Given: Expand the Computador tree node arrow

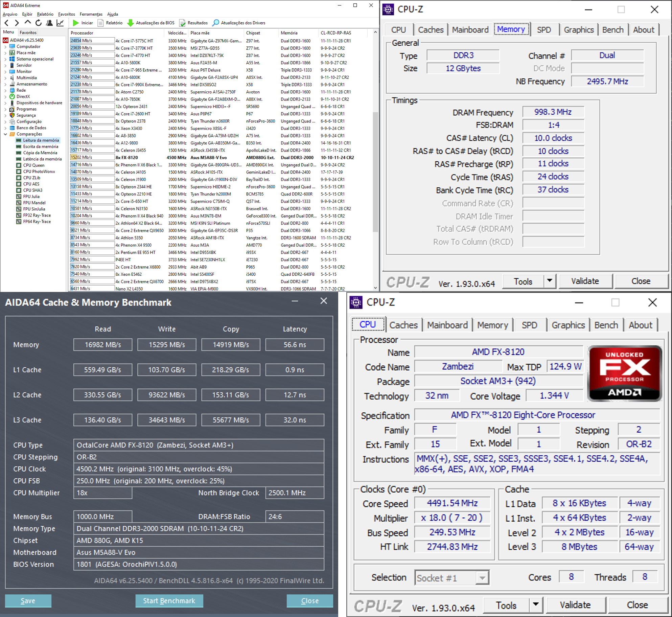Looking at the screenshot, I should [5, 47].
